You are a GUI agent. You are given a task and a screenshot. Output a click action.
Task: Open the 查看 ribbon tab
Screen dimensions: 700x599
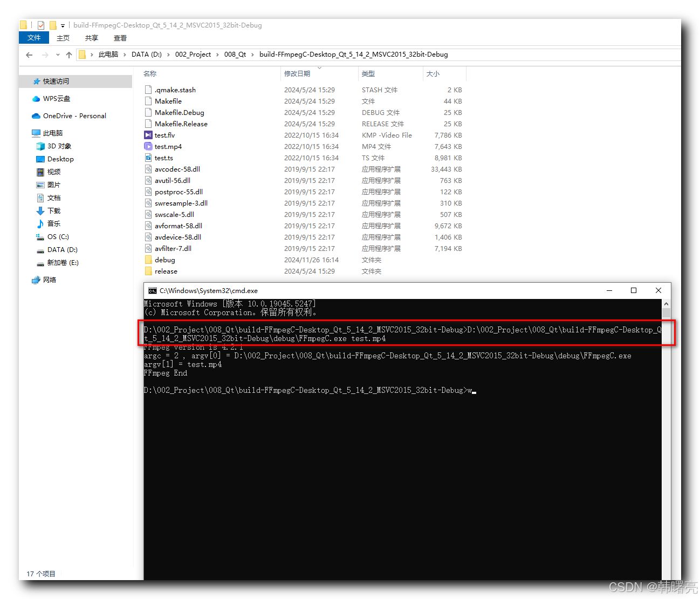pyautogui.click(x=120, y=38)
